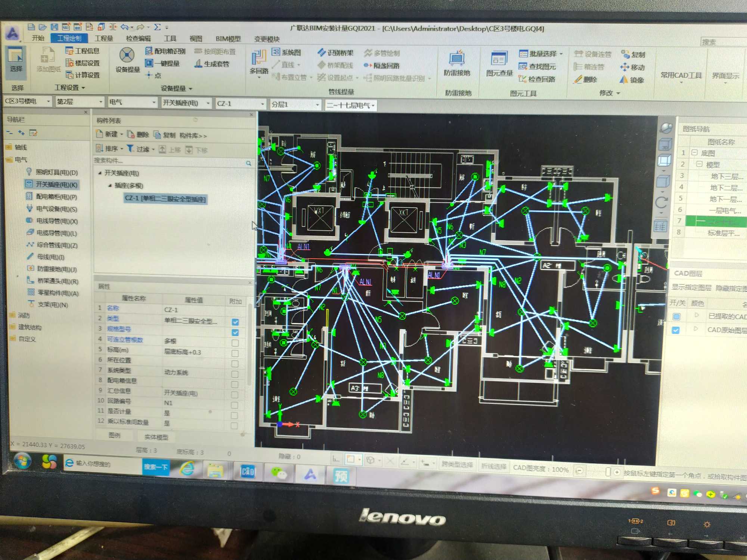This screenshot has height=560, width=747.
Task: Open 工程信息 from ribbon
Action: pos(83,51)
